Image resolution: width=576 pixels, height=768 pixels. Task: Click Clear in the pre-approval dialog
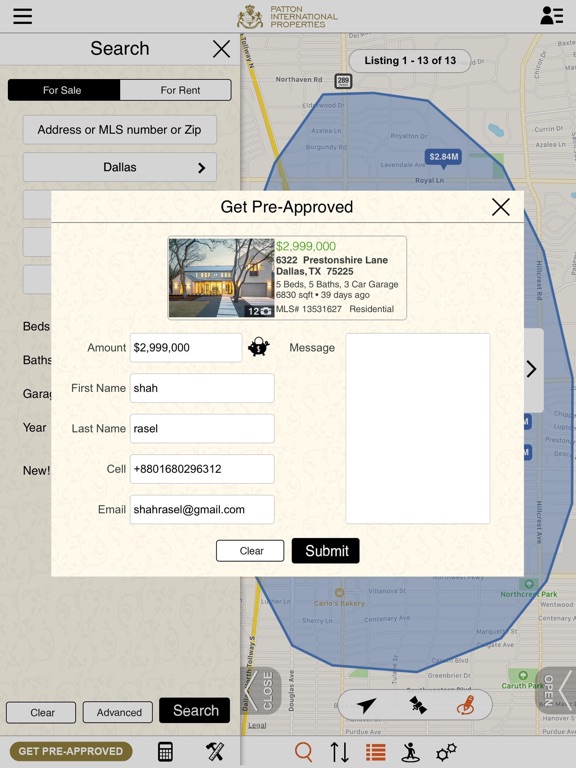click(x=250, y=551)
